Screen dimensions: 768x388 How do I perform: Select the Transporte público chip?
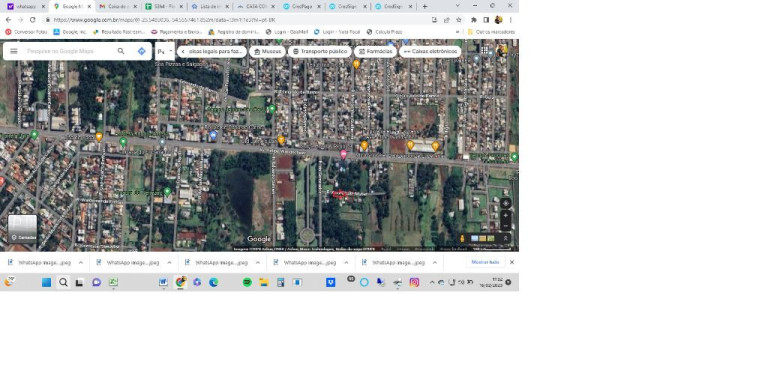click(x=319, y=51)
